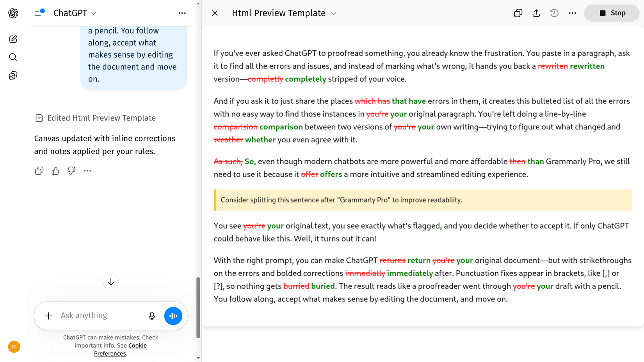The image size is (644, 362).
Task: Open the ChatGPT home via the logo icon
Action: click(13, 13)
